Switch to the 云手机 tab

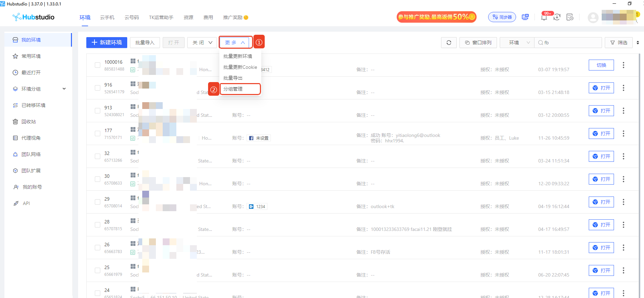coord(107,17)
